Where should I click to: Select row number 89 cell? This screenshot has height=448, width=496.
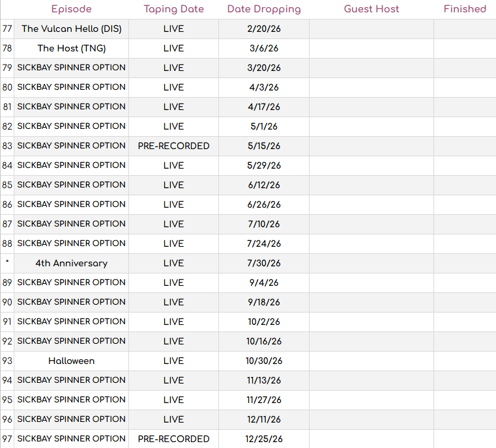pyautogui.click(x=7, y=283)
